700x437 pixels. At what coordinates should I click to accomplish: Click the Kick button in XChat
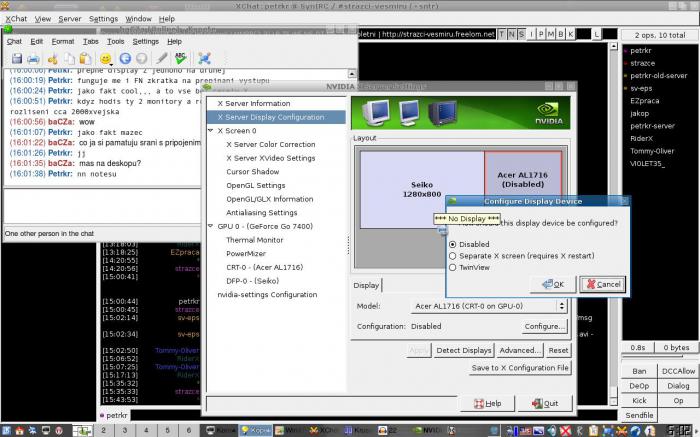[639, 400]
